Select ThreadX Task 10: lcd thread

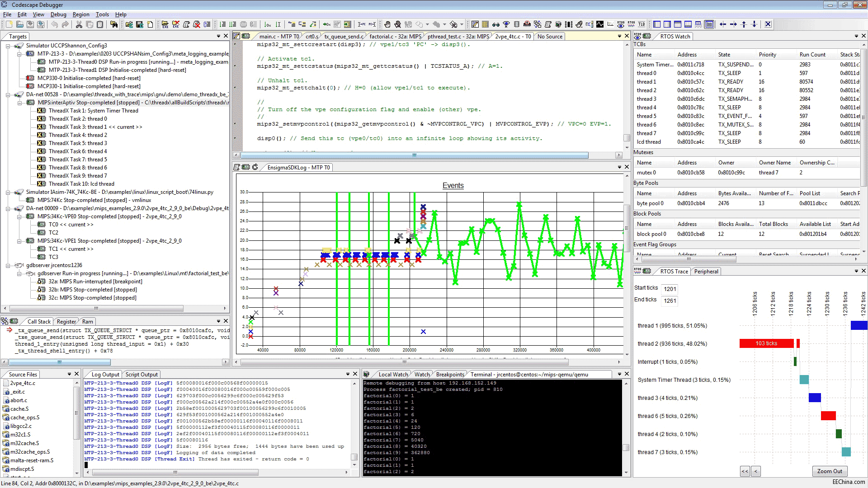click(82, 184)
